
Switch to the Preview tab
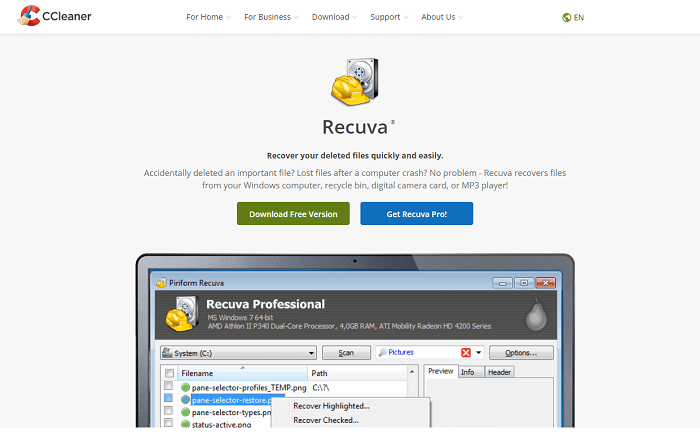pos(441,371)
